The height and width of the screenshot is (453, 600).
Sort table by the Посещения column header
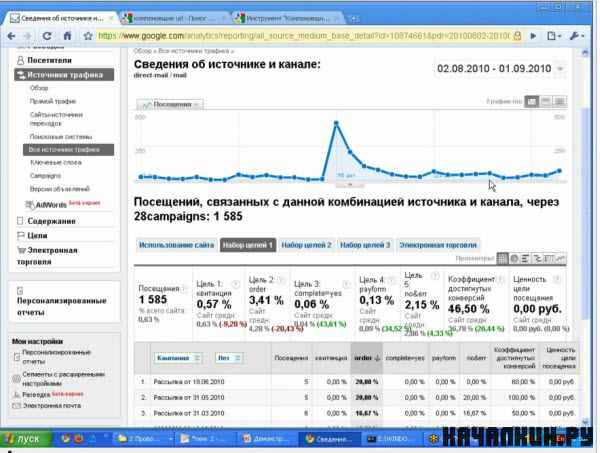(x=291, y=358)
